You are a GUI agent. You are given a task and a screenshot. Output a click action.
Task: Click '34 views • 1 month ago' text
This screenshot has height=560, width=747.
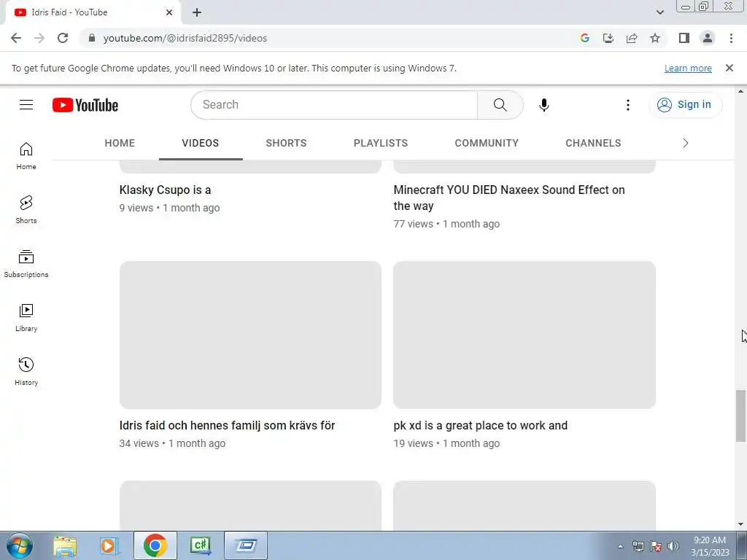[x=172, y=443]
